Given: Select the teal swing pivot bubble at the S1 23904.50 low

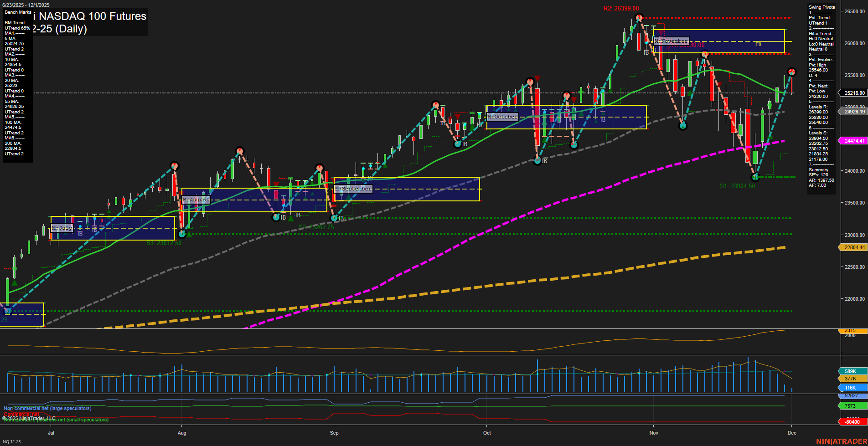Looking at the screenshot, I should tap(754, 177).
